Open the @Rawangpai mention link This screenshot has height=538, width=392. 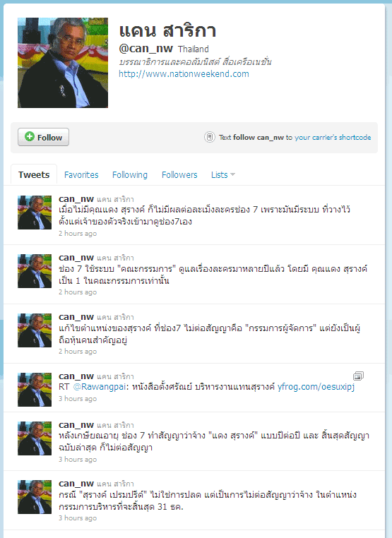(x=98, y=387)
